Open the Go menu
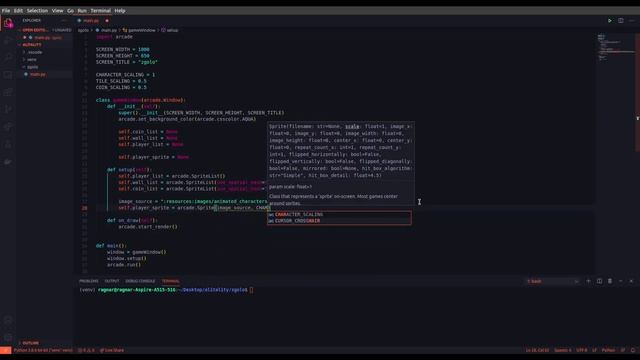Image resolution: width=640 pixels, height=360 pixels. tap(70, 11)
